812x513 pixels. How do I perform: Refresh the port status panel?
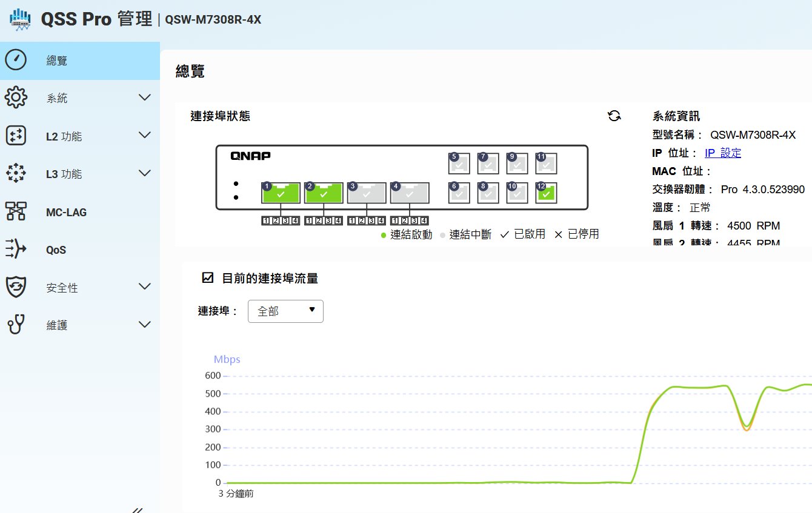click(614, 116)
